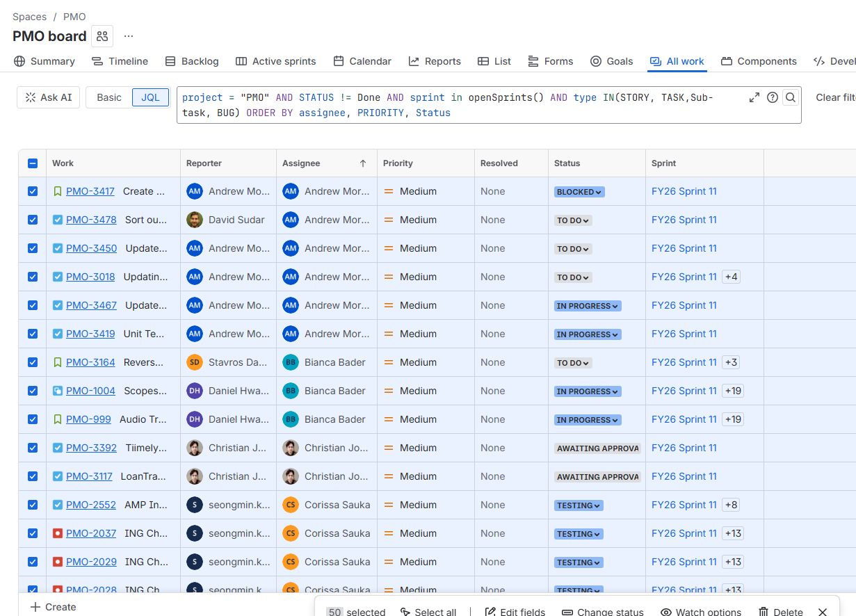Screen dimensions: 856x616
Task: Deselect the PMO-3392 row checkbox
Action: 33,448
